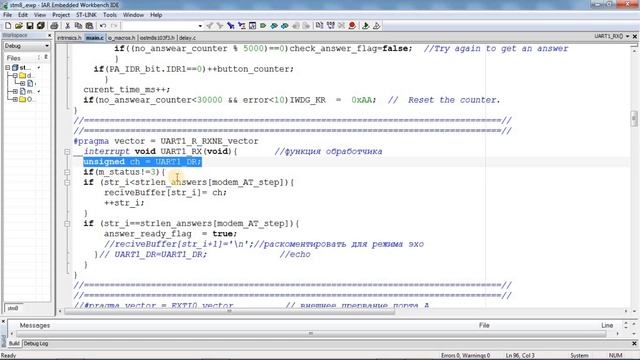Save the current file with floppy icon
The height and width of the screenshot is (360, 640).
[x=30, y=26]
